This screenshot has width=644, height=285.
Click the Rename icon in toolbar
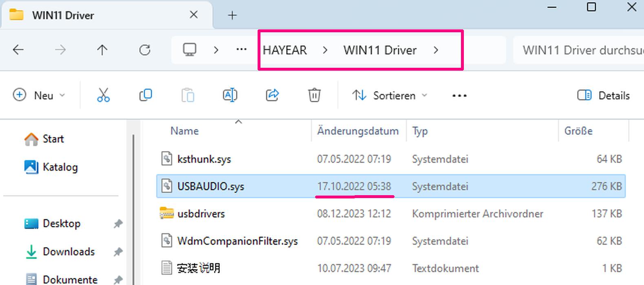230,95
